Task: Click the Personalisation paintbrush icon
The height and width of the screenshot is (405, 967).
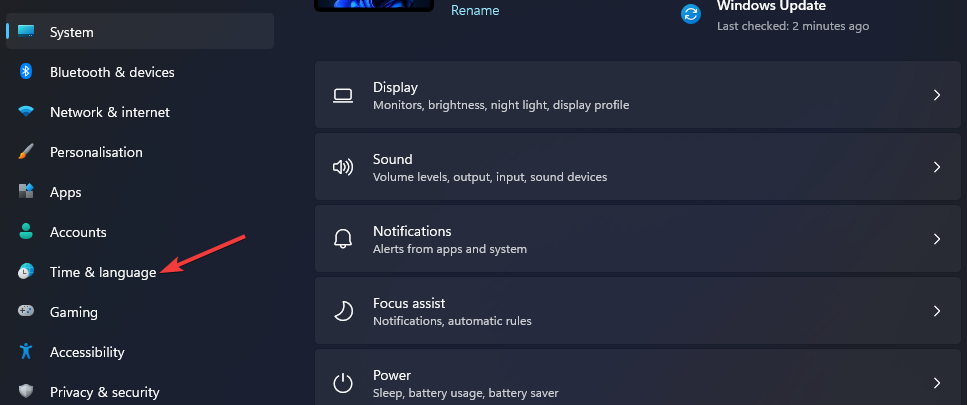Action: tap(26, 152)
